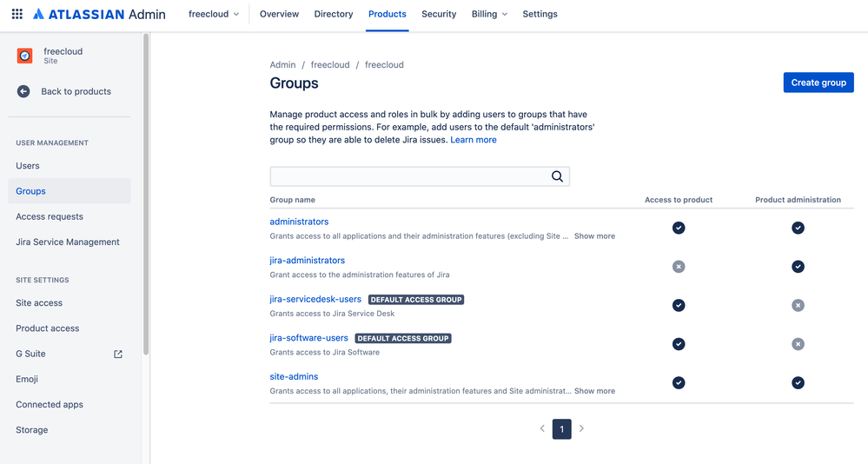
Task: Open G Suite sidebar link
Action: pyautogui.click(x=70, y=354)
